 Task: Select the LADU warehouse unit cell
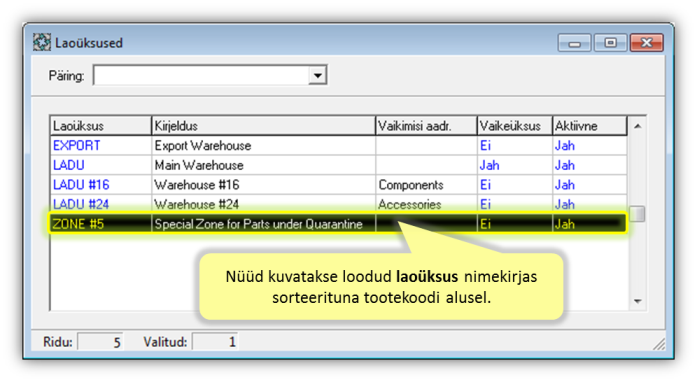click(101, 165)
